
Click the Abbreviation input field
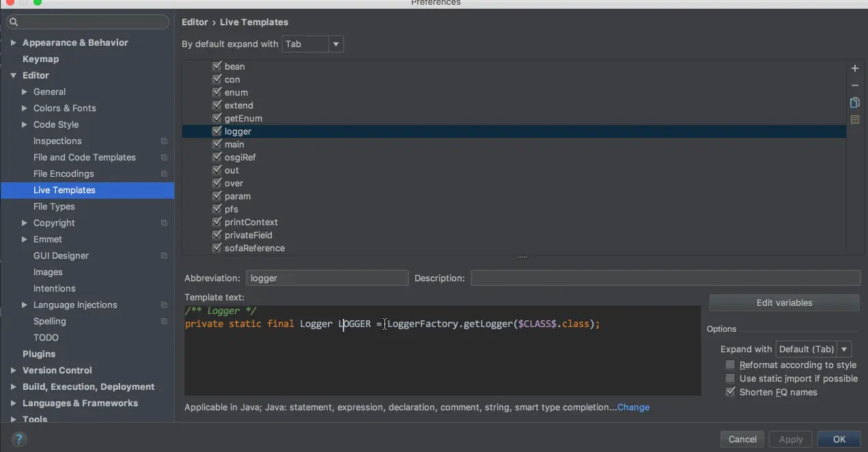(x=327, y=278)
